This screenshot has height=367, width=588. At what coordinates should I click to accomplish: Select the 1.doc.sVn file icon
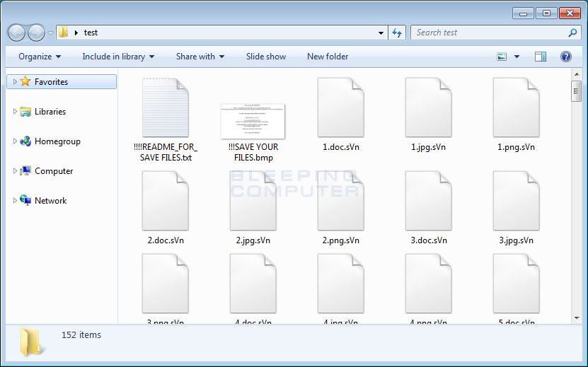coord(341,107)
